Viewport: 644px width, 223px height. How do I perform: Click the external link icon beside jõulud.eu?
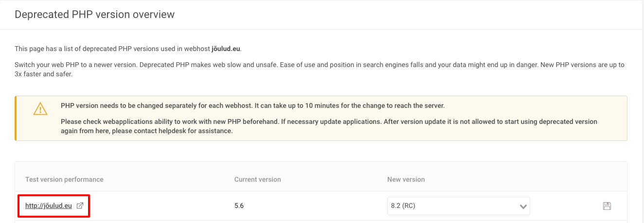(x=80, y=206)
